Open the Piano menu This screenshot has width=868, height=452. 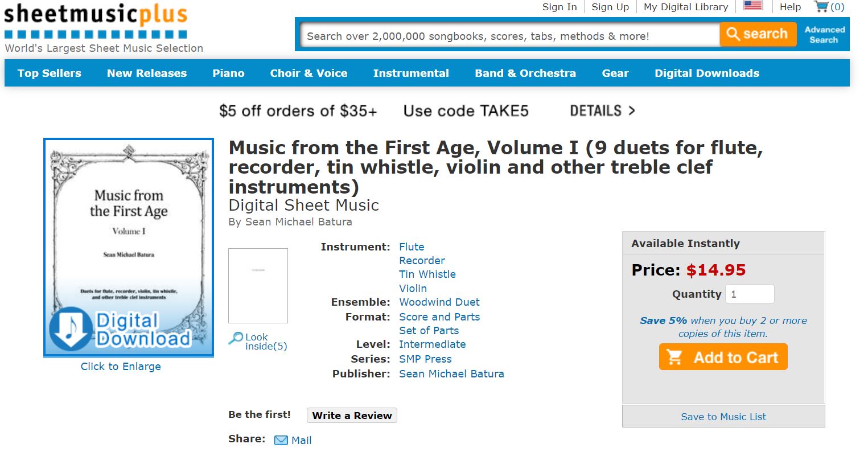(x=228, y=73)
